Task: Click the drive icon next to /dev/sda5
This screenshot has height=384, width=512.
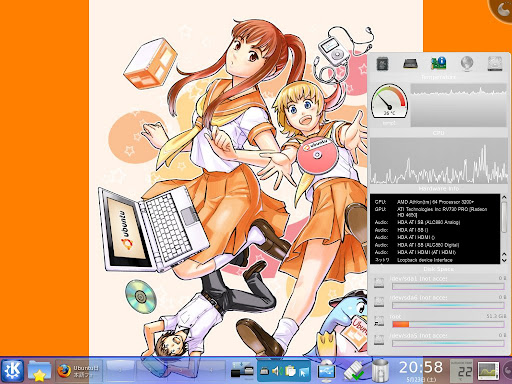Action: (379, 340)
